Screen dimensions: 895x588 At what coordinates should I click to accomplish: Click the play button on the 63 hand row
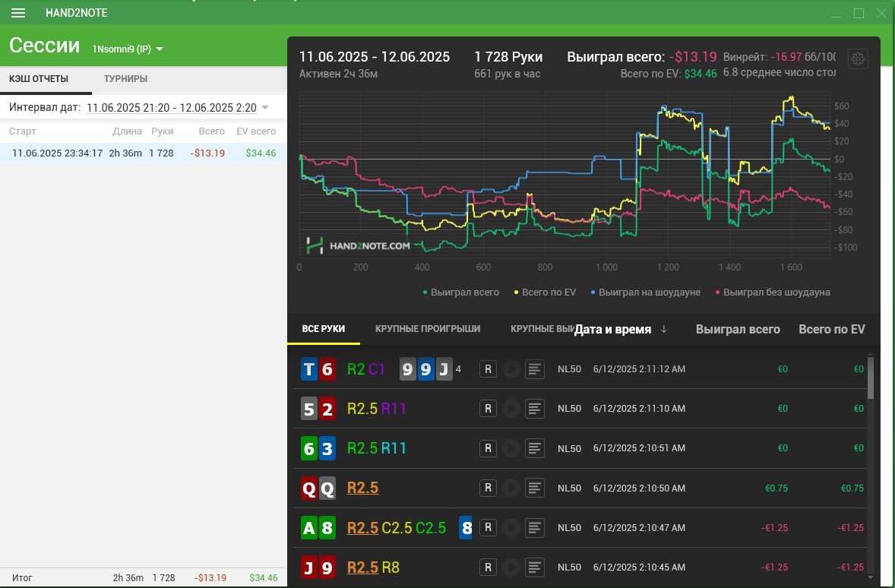511,449
